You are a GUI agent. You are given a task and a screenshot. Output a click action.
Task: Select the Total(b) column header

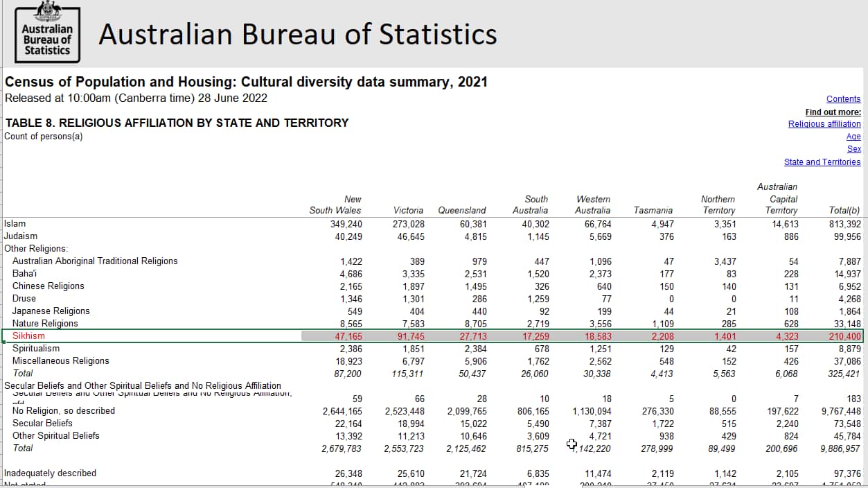click(x=844, y=210)
